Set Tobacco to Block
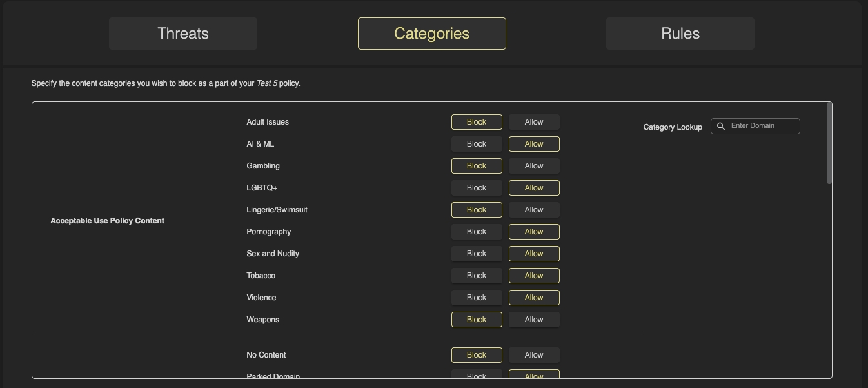The width and height of the screenshot is (868, 388). [x=477, y=276]
